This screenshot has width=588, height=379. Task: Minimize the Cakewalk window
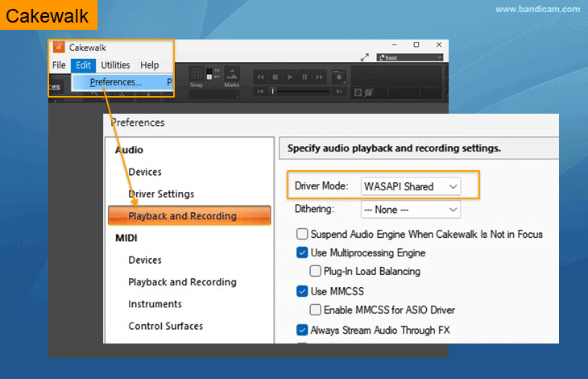tap(394, 44)
